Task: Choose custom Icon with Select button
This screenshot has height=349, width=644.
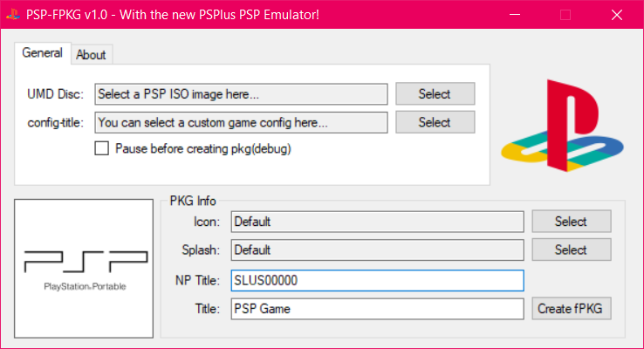Action: [x=571, y=222]
